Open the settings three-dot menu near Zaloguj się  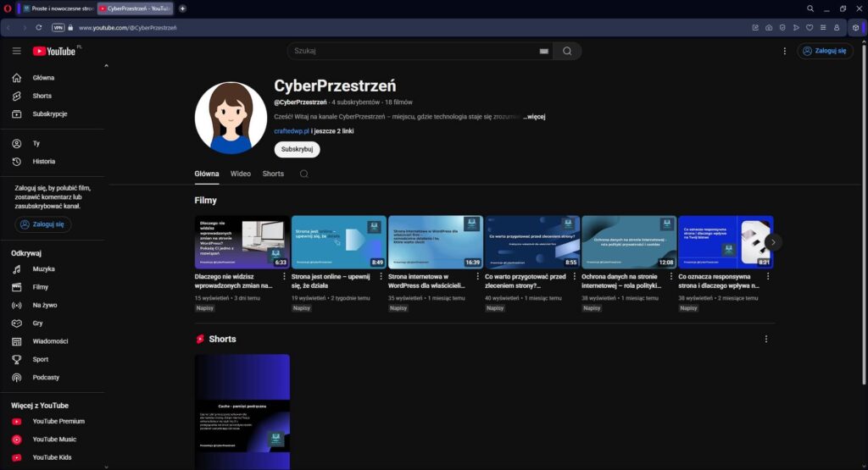coord(784,51)
